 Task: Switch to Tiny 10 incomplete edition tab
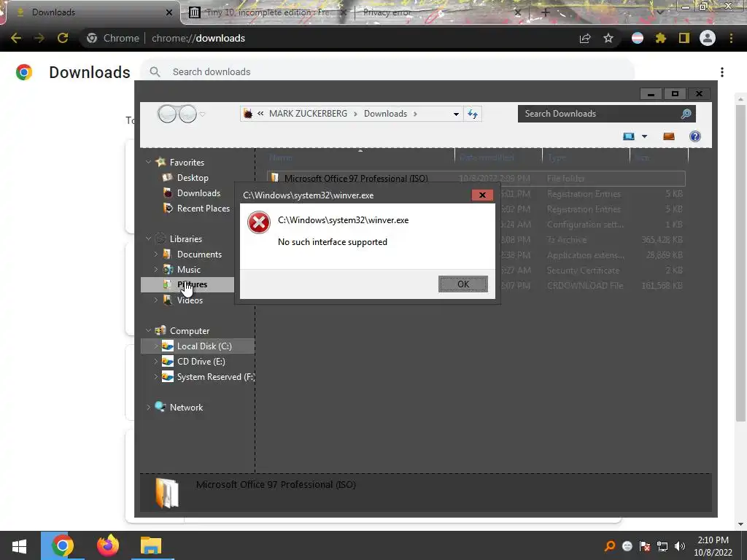(267, 12)
